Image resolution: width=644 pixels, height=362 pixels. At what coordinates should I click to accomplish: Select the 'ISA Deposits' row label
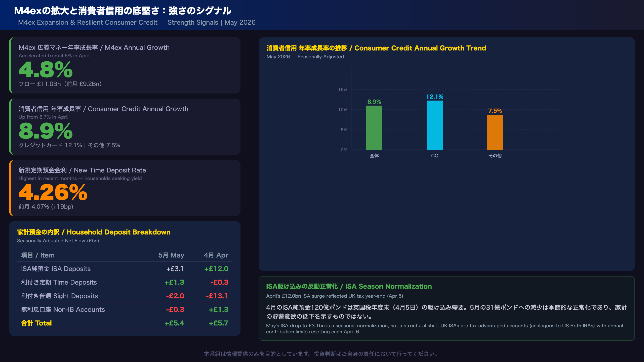tap(56, 269)
